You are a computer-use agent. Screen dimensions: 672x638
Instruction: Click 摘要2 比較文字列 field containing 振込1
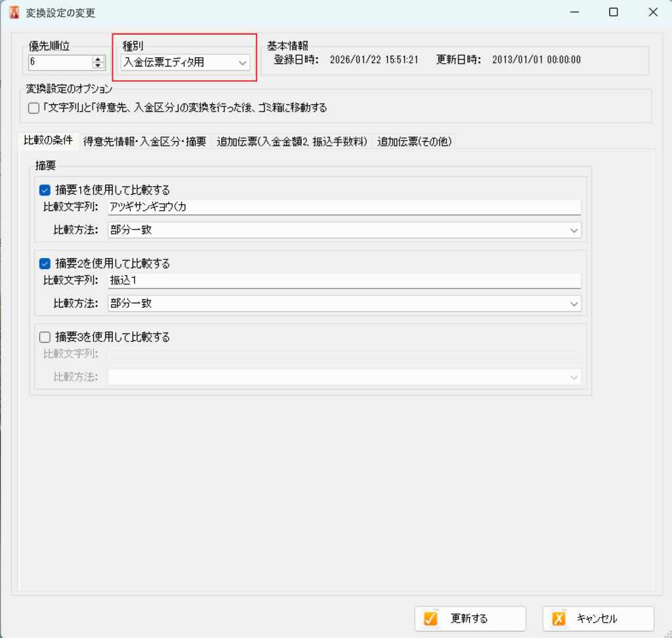click(x=344, y=280)
